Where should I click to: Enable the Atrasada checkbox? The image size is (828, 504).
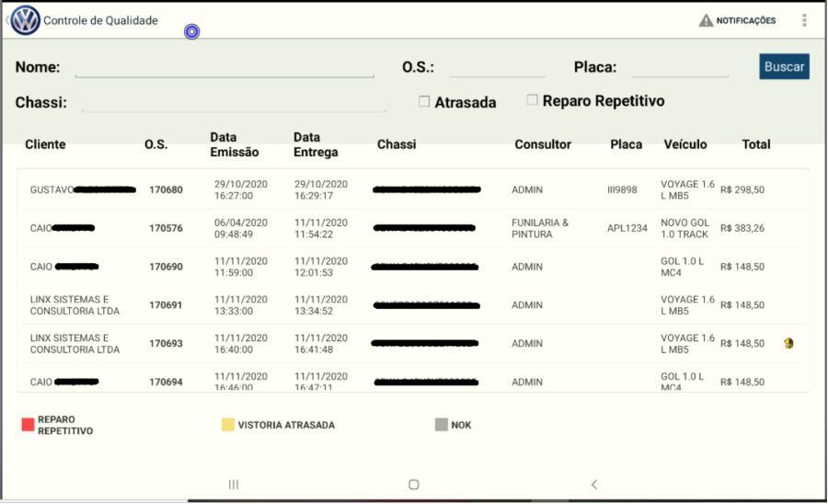(x=424, y=101)
